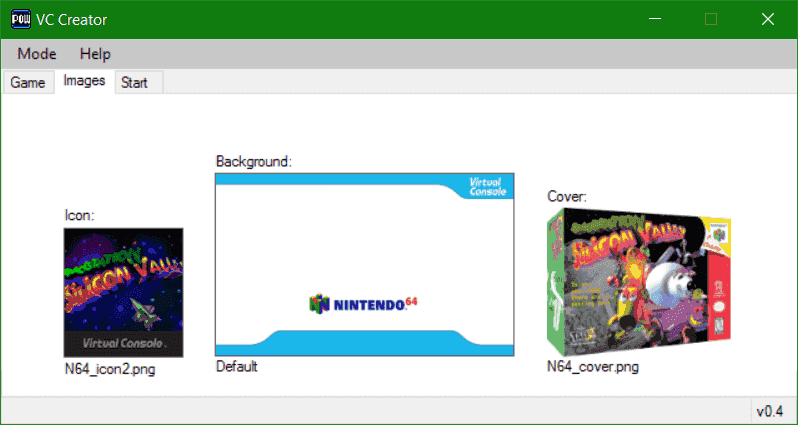Click the Cover: label
Screen dimensions: 798x425
pos(567,196)
